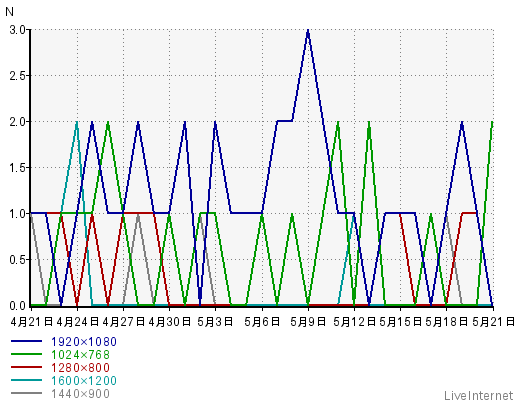Click the 5月3日 date label on axis
Screen dimensions: 520x405
coord(215,322)
